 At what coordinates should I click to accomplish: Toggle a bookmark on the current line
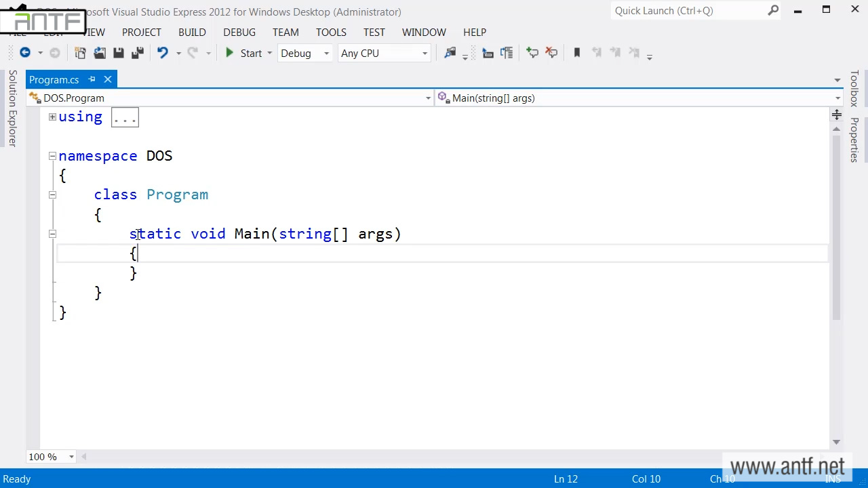coord(577,53)
